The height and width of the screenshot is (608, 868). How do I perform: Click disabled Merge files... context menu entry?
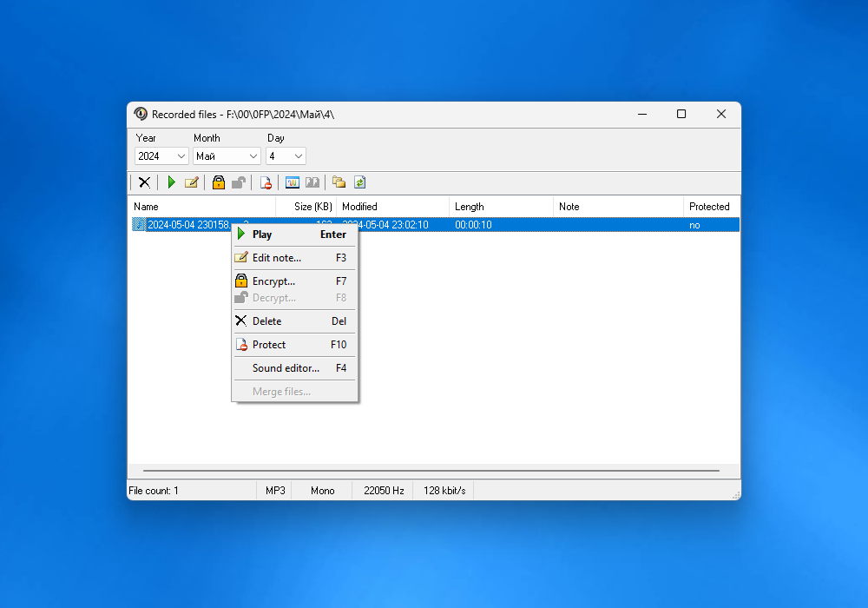point(295,392)
